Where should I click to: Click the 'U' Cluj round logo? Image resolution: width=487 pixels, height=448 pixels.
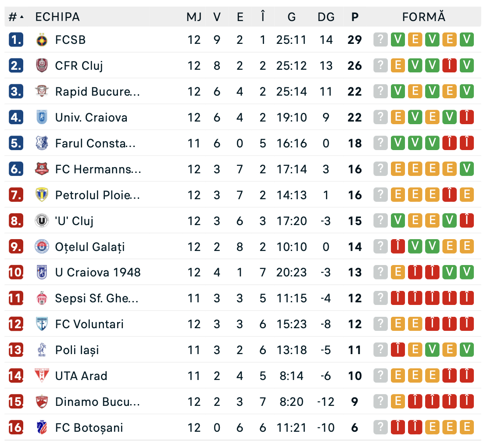pyautogui.click(x=42, y=221)
